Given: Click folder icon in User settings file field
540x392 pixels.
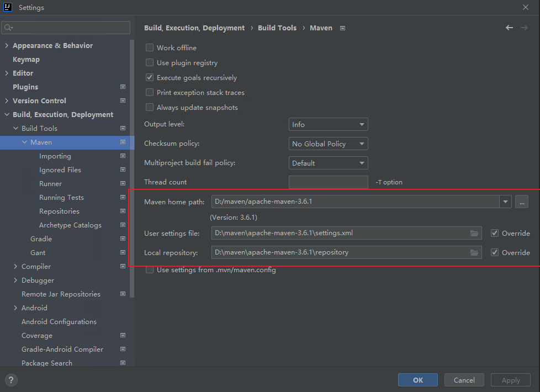Looking at the screenshot, I should (474, 233).
